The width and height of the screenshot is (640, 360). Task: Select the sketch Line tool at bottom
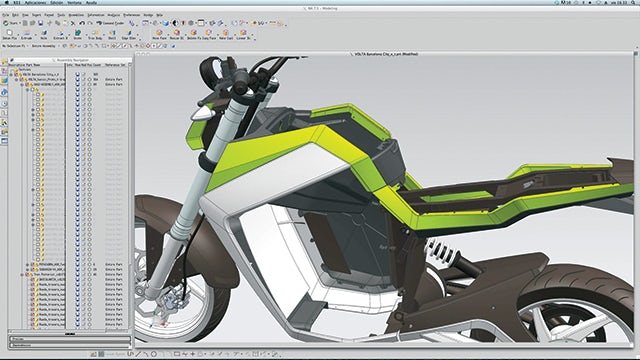click(138, 354)
